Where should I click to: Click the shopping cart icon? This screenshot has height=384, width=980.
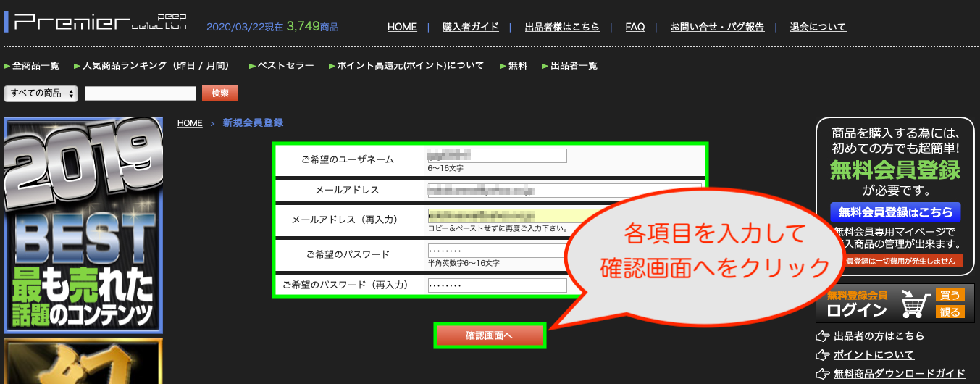click(916, 304)
